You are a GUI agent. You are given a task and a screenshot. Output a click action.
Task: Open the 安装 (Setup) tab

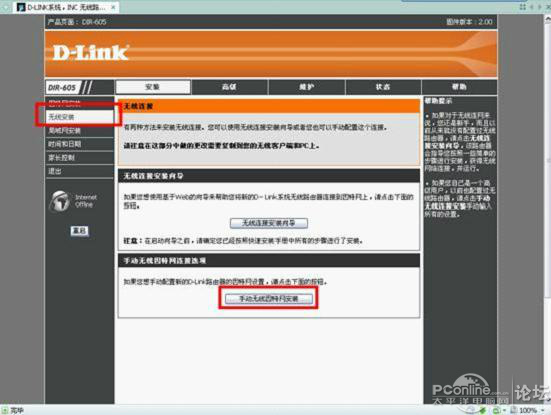pyautogui.click(x=153, y=87)
